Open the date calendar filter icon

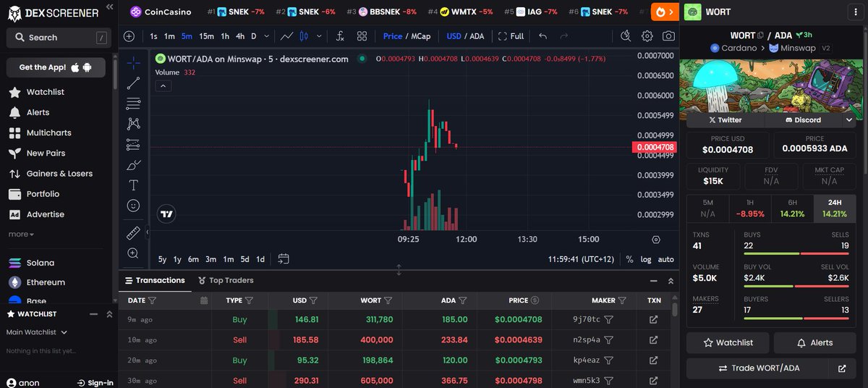203,300
